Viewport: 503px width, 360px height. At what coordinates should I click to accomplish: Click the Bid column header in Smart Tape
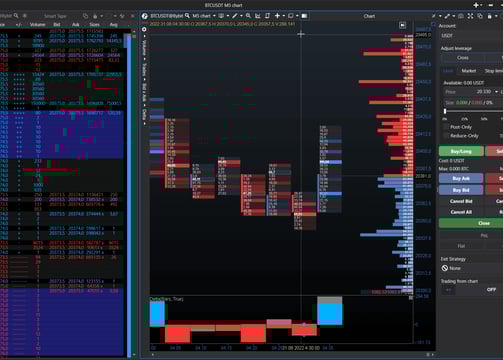[57, 24]
